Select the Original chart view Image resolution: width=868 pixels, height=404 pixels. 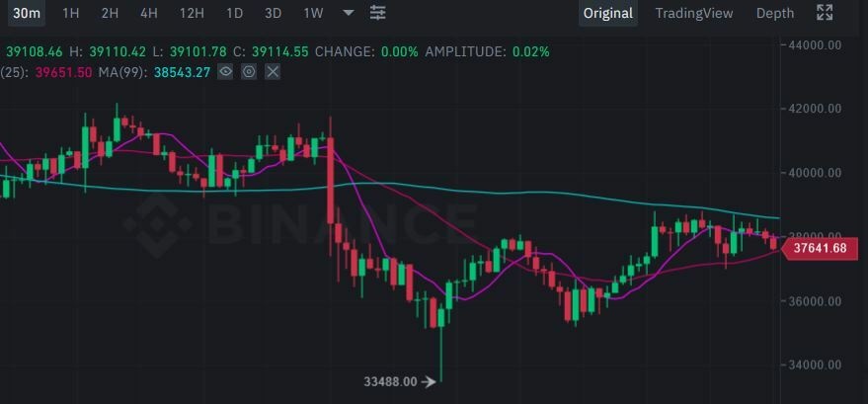click(x=607, y=13)
